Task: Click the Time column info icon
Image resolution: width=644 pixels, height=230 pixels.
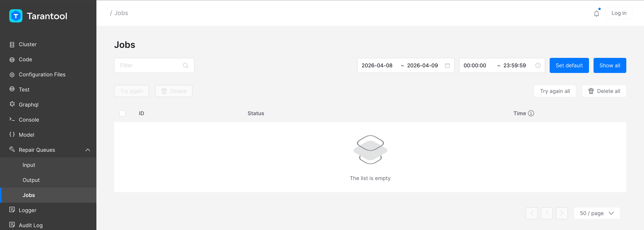Action: click(x=531, y=113)
